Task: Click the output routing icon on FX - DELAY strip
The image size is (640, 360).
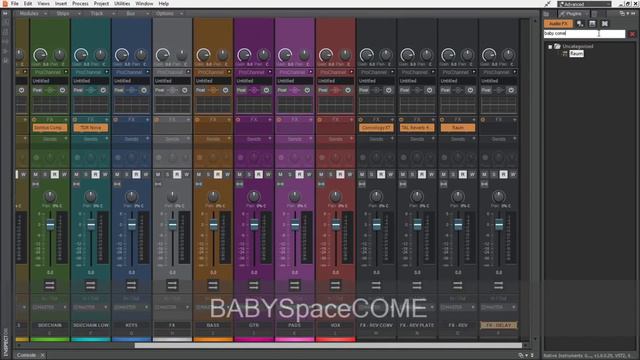Action: tap(498, 284)
